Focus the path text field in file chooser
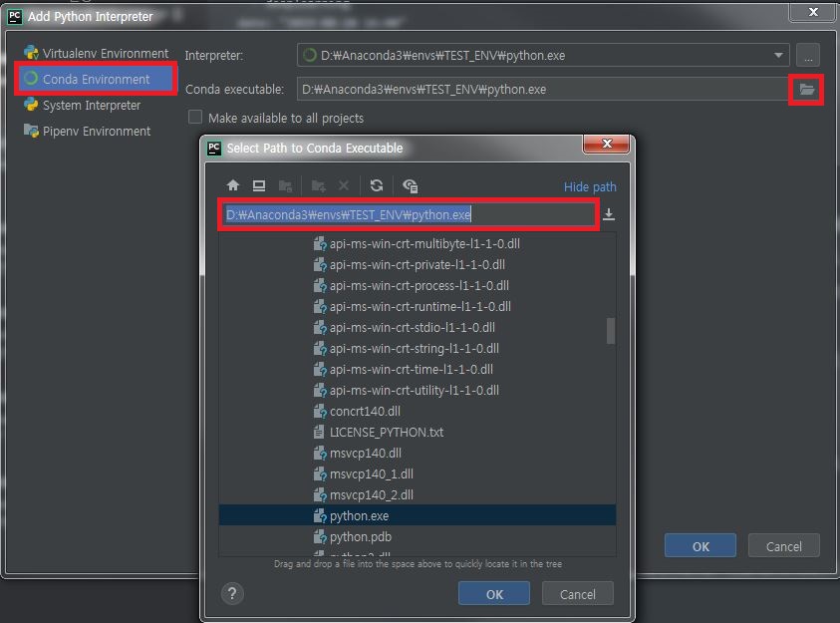This screenshot has width=840, height=623. 409,214
